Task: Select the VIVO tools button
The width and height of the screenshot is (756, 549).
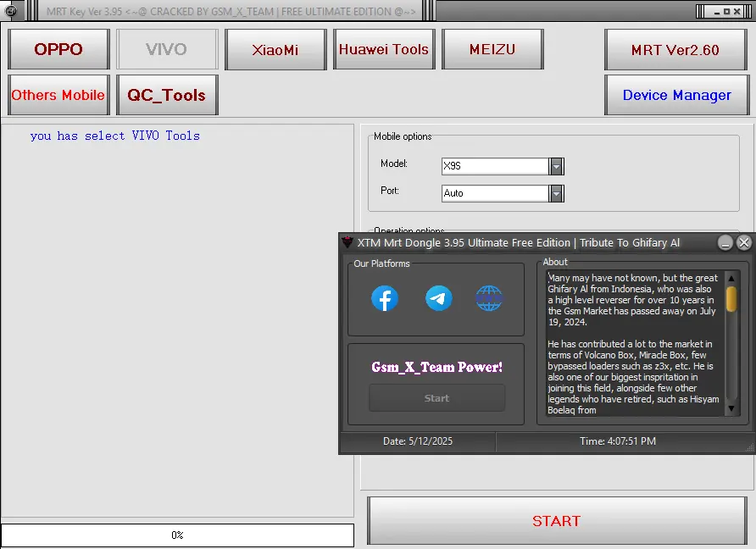Action: click(167, 49)
